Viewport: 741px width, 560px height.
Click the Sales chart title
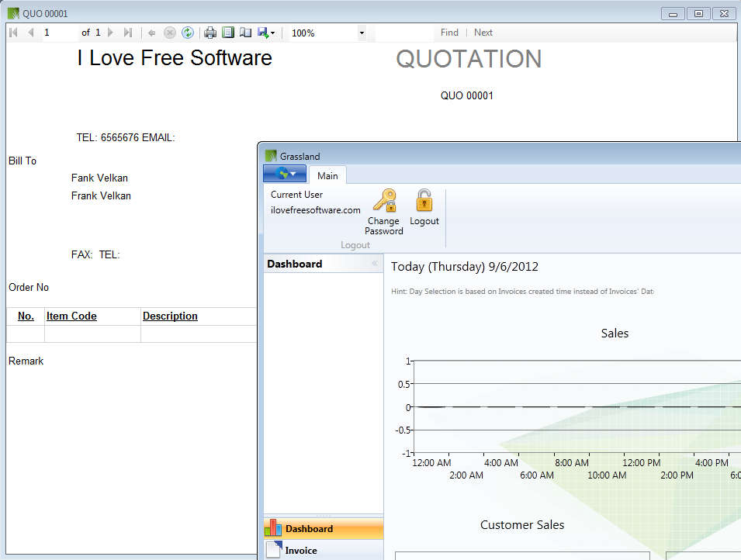click(x=615, y=334)
